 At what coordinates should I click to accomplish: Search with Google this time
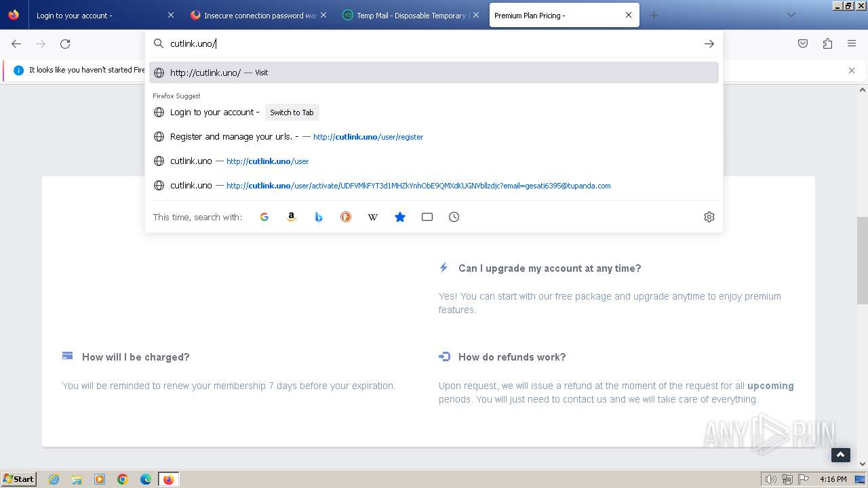click(x=264, y=217)
